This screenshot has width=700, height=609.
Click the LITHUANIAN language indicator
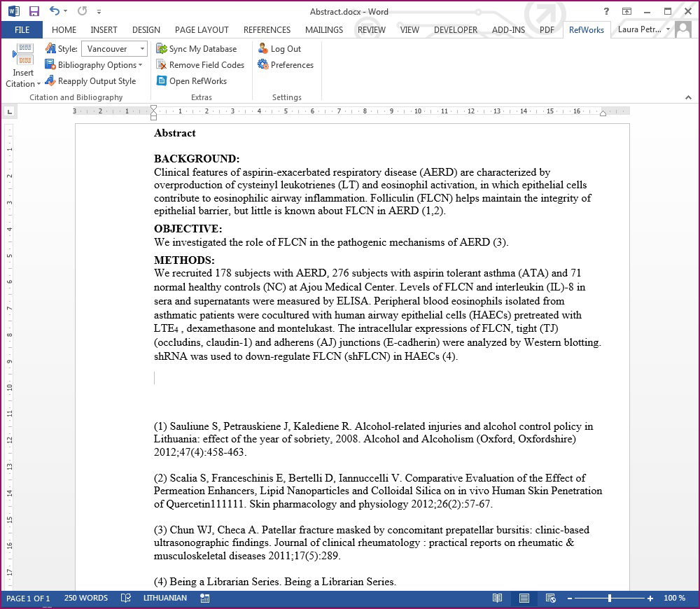(164, 598)
